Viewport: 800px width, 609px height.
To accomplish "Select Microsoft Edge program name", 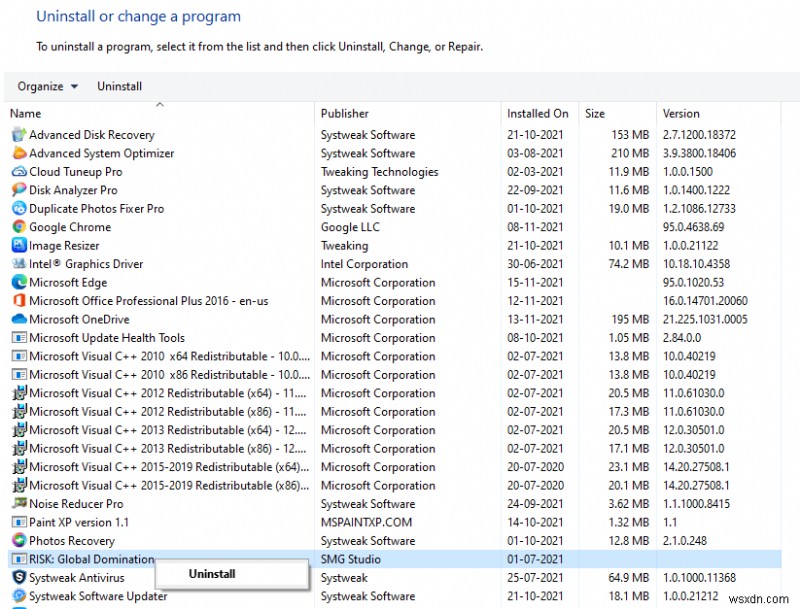I will 68,282.
